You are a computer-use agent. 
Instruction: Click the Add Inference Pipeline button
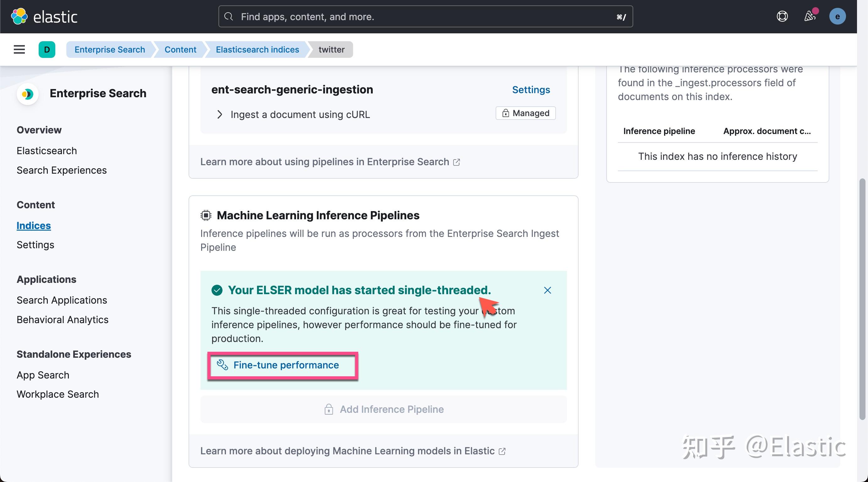tap(383, 409)
